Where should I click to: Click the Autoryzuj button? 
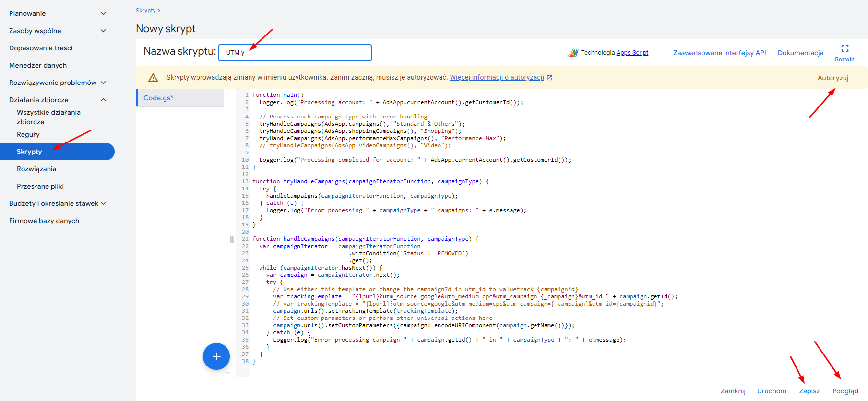(833, 78)
